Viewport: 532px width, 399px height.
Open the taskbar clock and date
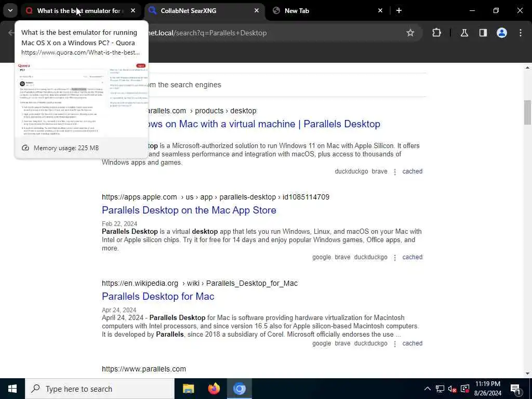(x=487, y=389)
